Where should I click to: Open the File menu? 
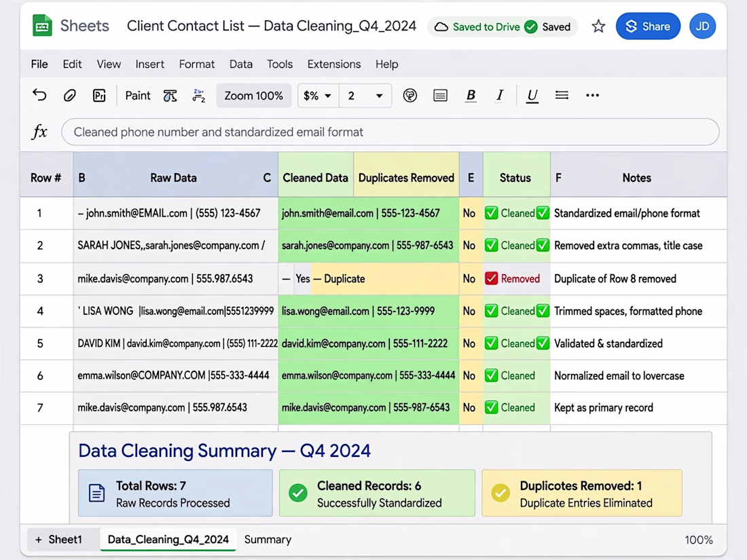click(39, 64)
